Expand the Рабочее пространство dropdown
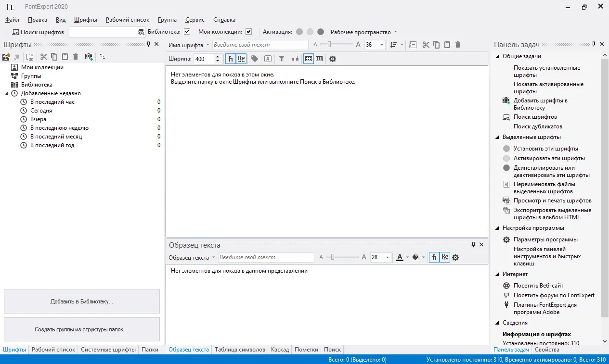 click(396, 32)
